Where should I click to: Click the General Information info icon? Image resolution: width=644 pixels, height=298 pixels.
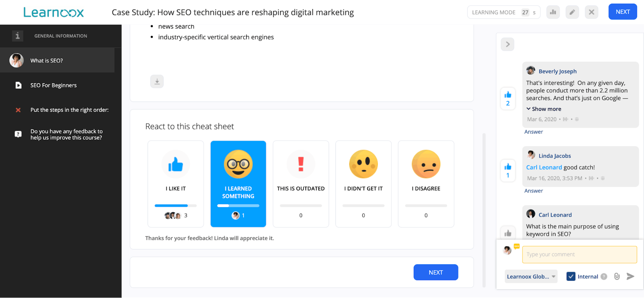pyautogui.click(x=17, y=36)
